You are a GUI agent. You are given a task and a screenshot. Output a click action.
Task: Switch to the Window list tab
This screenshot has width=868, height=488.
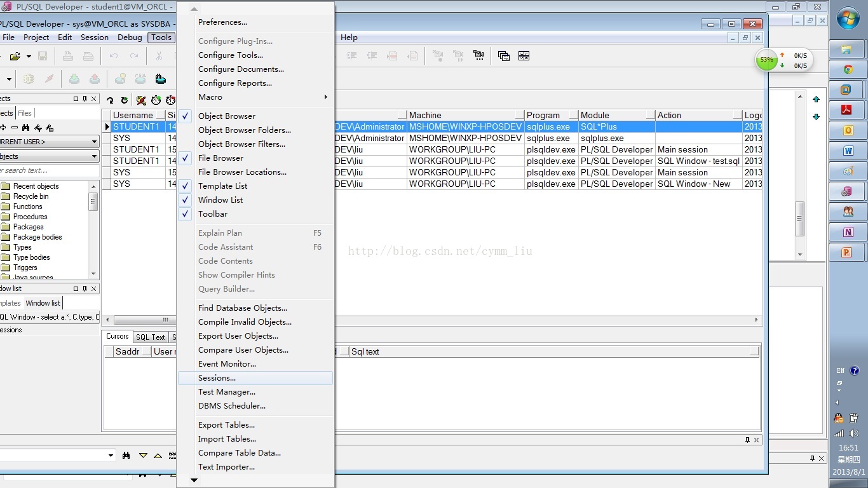click(43, 303)
